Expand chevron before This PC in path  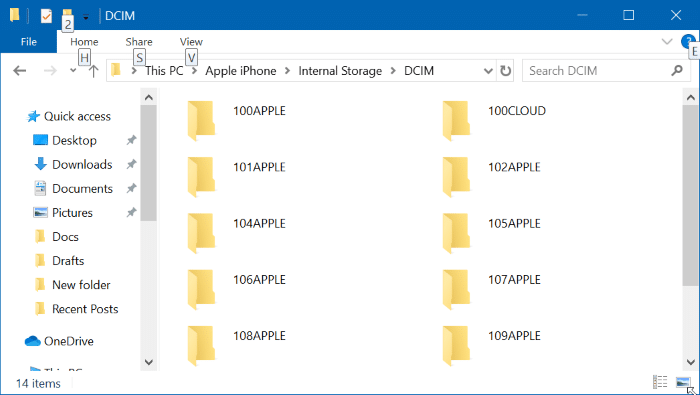pyautogui.click(x=133, y=71)
